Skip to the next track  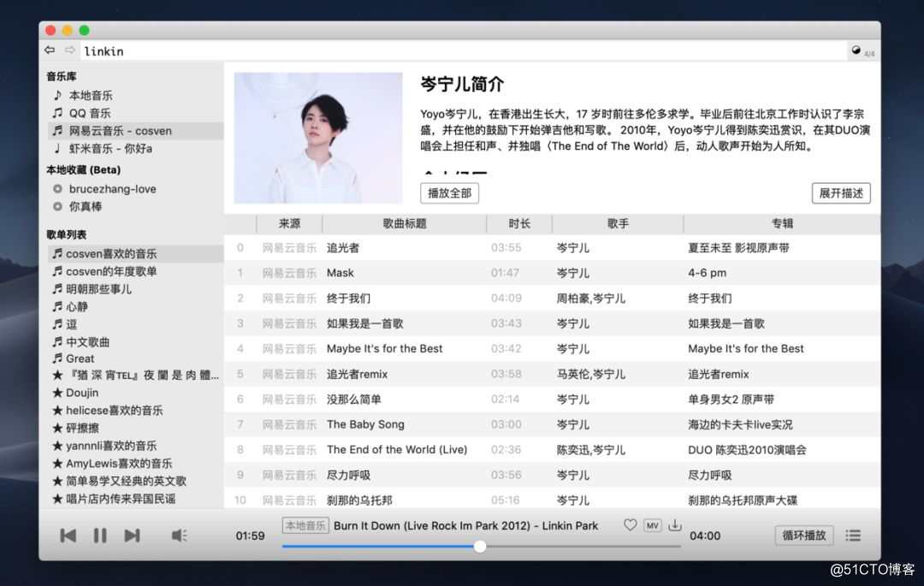131,536
